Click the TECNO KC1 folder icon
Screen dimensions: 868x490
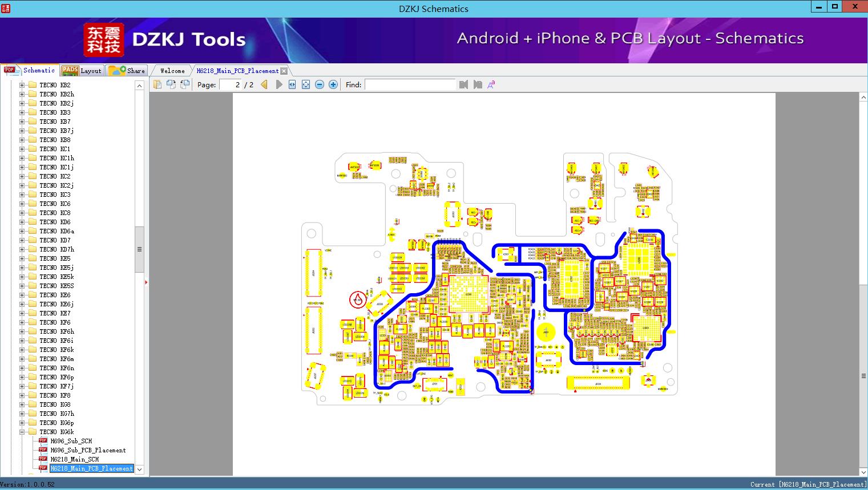tap(33, 149)
